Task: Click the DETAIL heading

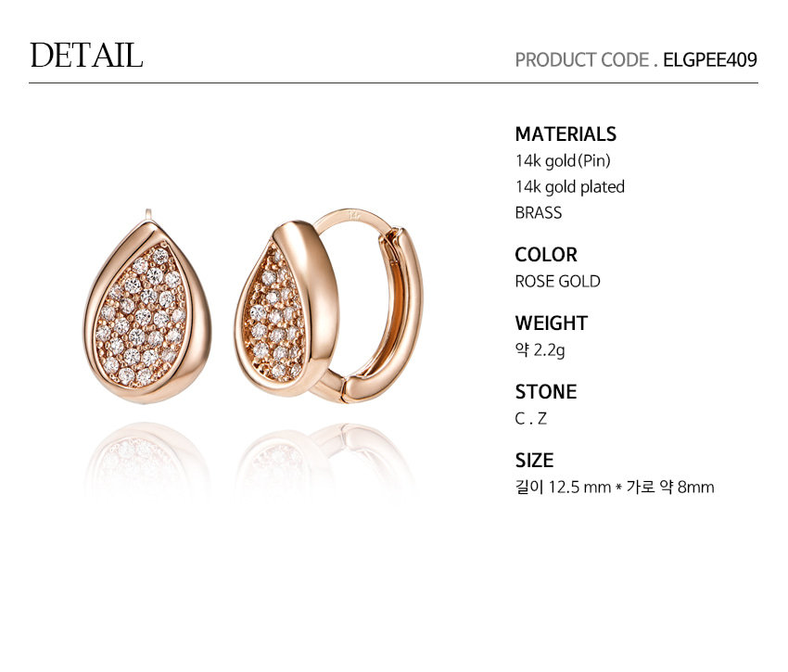Action: click(x=86, y=55)
